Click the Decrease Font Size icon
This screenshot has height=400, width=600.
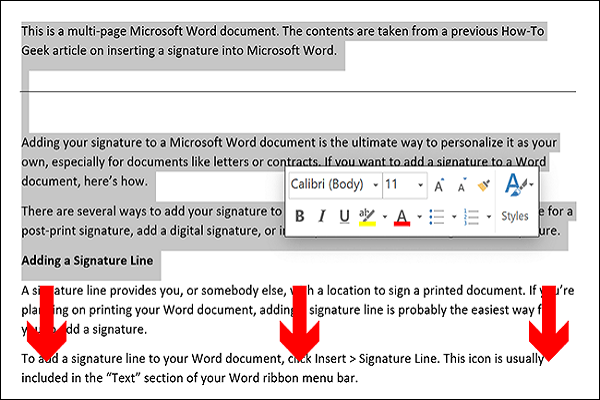tap(461, 185)
